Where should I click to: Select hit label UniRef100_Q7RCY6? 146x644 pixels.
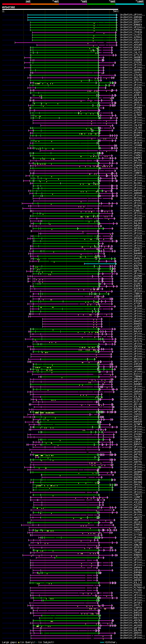tap(131, 80)
